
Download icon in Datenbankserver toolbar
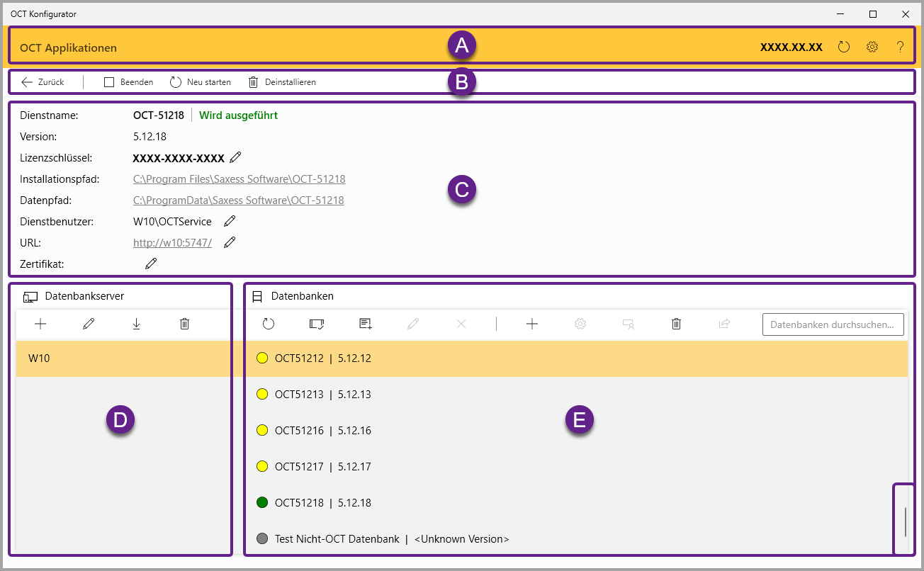[136, 324]
